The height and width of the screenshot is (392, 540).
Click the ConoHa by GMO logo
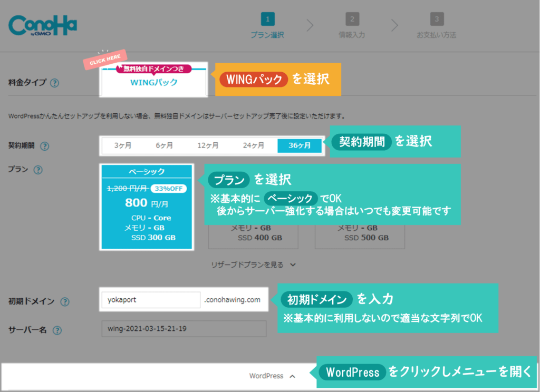[x=43, y=25]
